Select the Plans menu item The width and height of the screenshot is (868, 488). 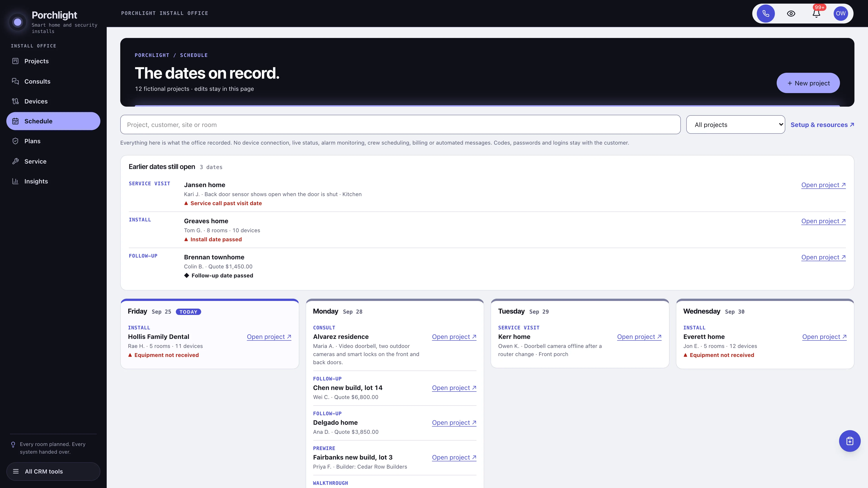tap(53, 141)
